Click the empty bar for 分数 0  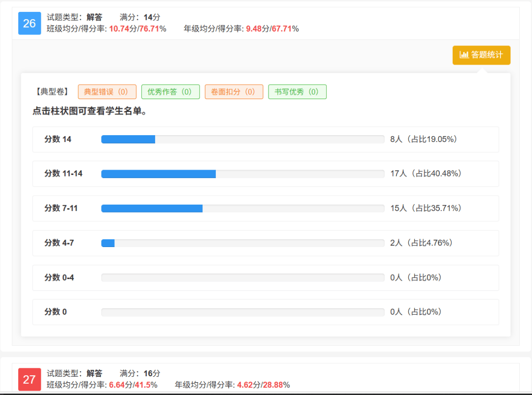[x=242, y=312]
